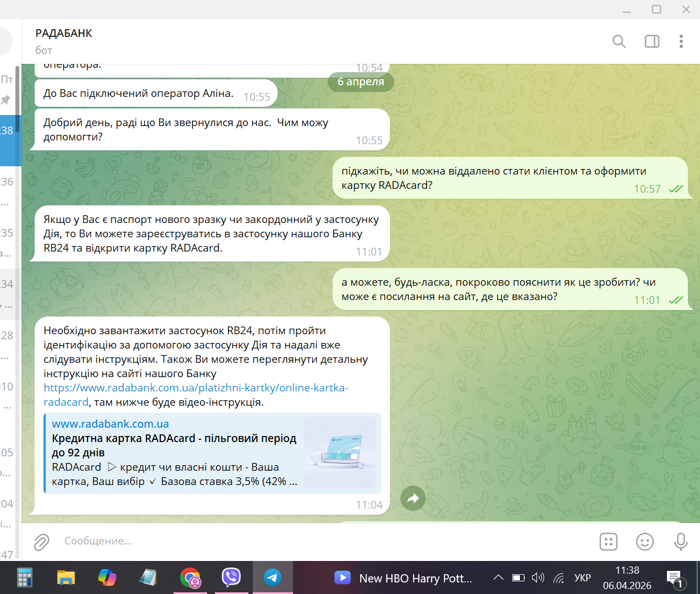Open the clock showing 11:38 06.04.2026
The height and width of the screenshot is (594, 700).
(627, 578)
